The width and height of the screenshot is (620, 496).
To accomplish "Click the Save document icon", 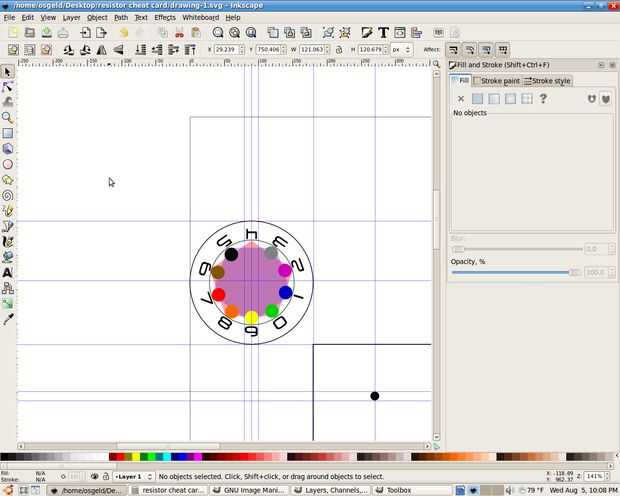I will tap(47, 32).
